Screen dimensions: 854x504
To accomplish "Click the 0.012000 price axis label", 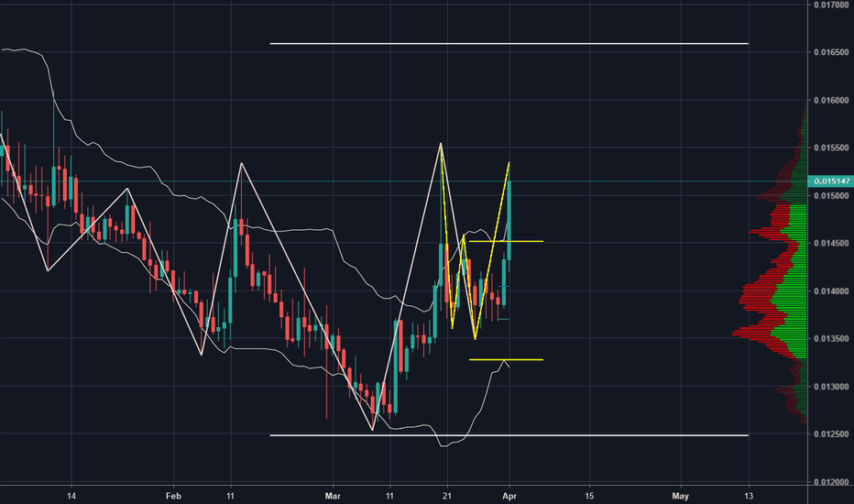I will tap(831, 482).
